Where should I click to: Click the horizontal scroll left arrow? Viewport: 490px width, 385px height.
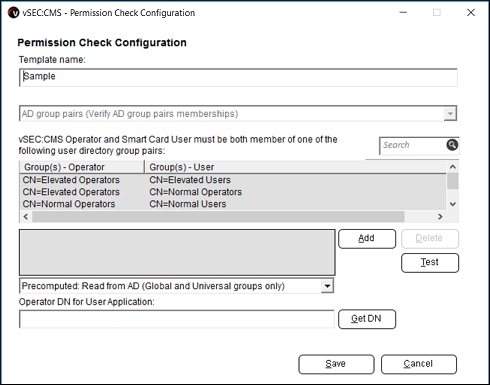point(26,217)
